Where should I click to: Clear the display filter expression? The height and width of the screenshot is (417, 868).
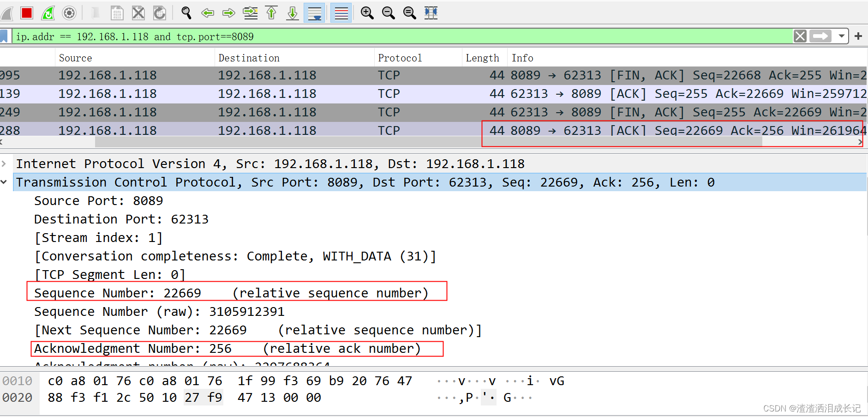(x=800, y=36)
